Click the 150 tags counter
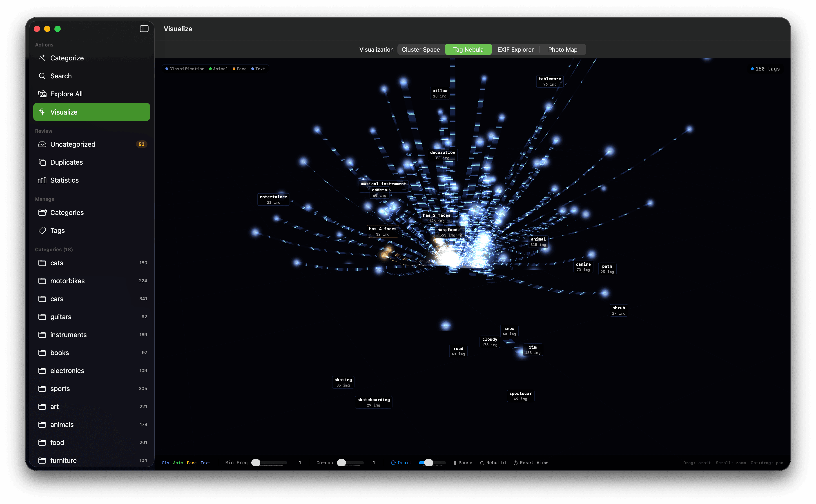 coord(765,69)
